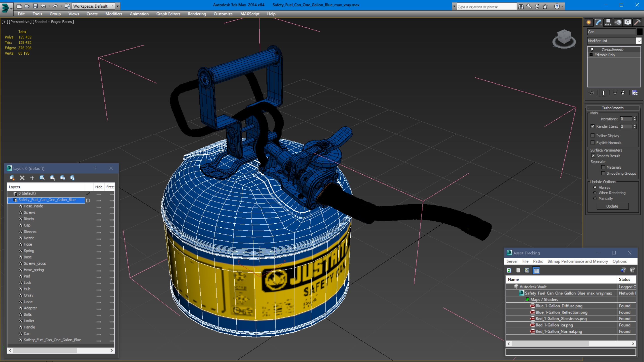
Task: Click the Asset Tracking horizontal scrollbar
Action: click(571, 343)
